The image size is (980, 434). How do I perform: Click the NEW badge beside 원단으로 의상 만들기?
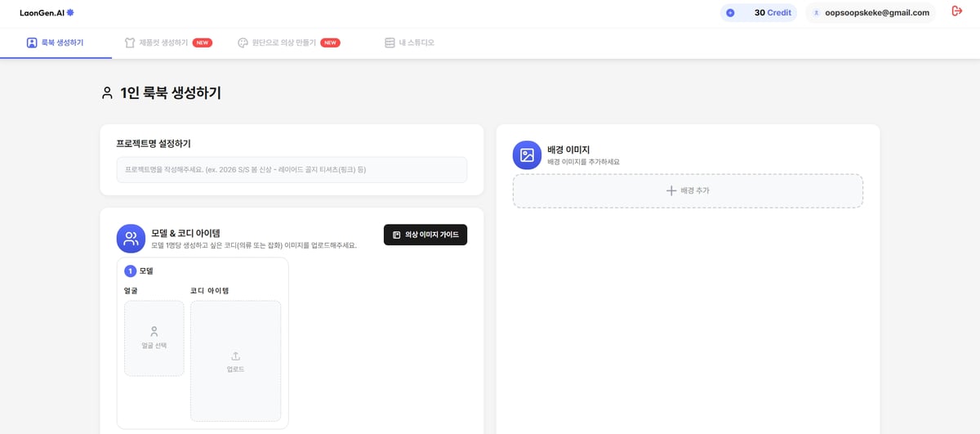(330, 43)
